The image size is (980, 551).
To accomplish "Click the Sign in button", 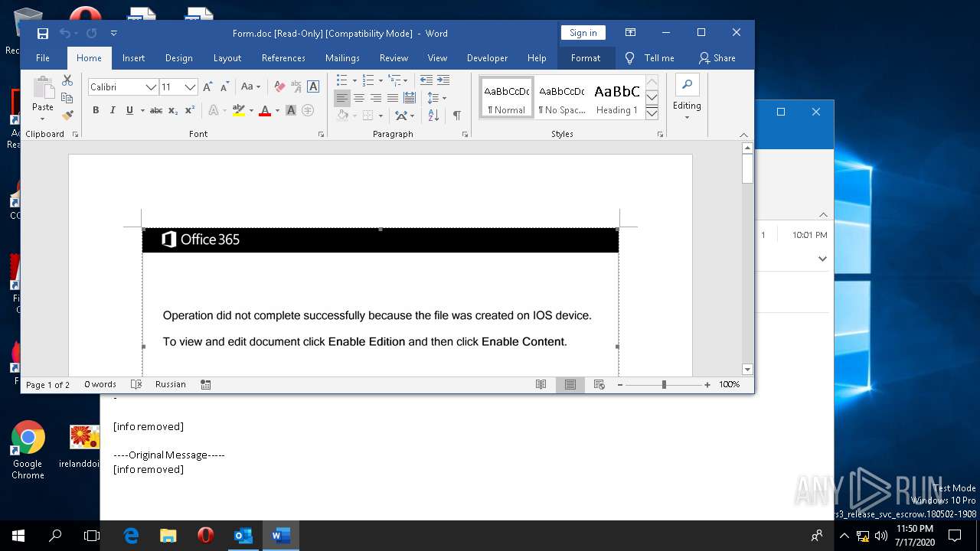I will pyautogui.click(x=583, y=33).
